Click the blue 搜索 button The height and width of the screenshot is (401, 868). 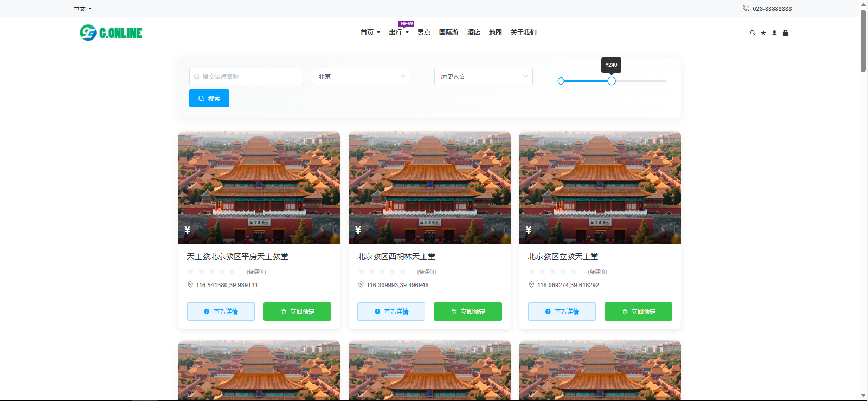tap(209, 99)
